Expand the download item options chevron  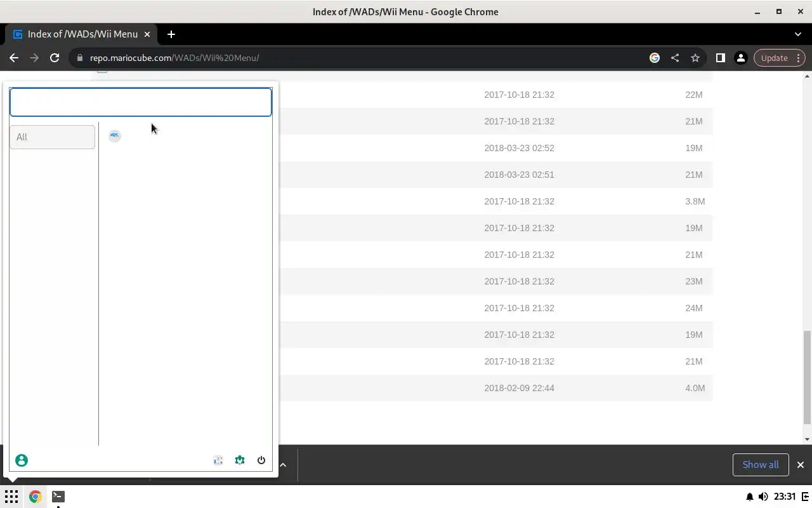[283, 465]
